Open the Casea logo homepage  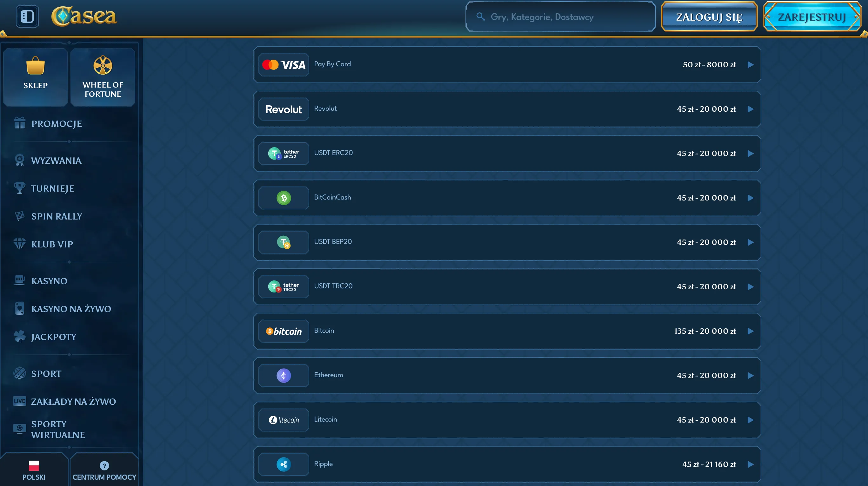(84, 16)
